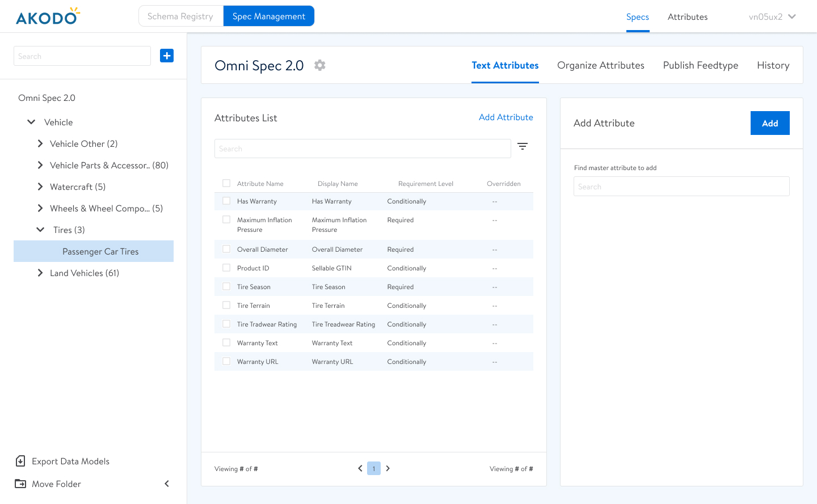Click Overall Diameter attribute name
The width and height of the screenshot is (817, 504).
click(262, 249)
